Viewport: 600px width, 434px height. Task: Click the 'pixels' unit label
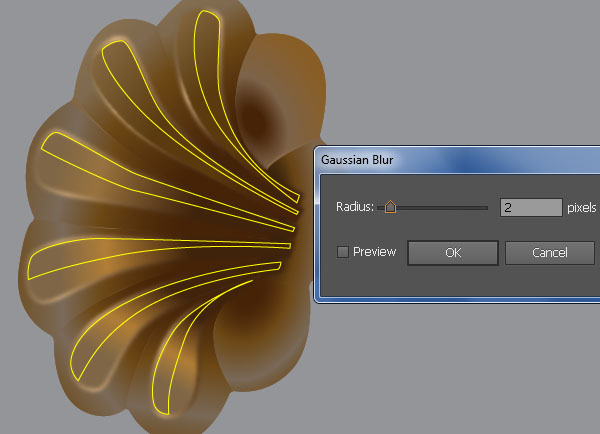click(x=581, y=208)
